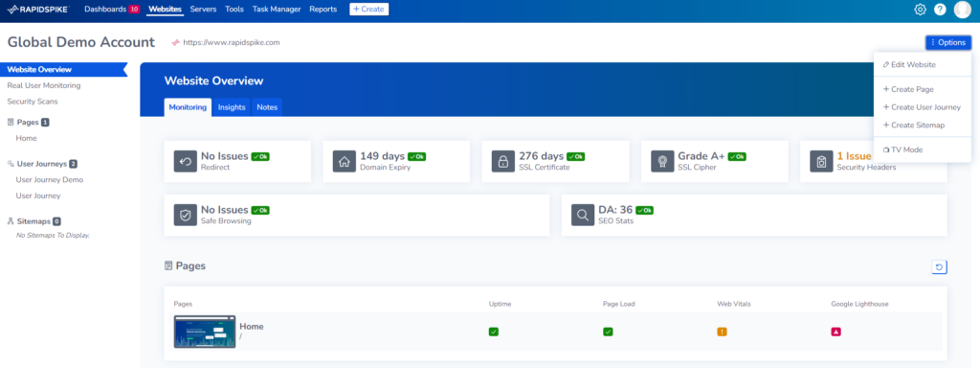Choose Create User Journey from the Options menu
The image size is (980, 368).
click(922, 107)
